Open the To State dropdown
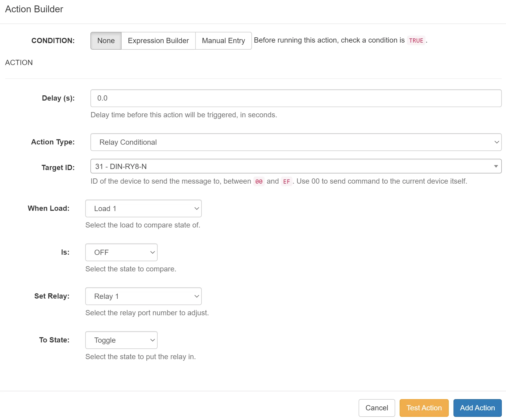This screenshot has height=420, width=506. [121, 340]
